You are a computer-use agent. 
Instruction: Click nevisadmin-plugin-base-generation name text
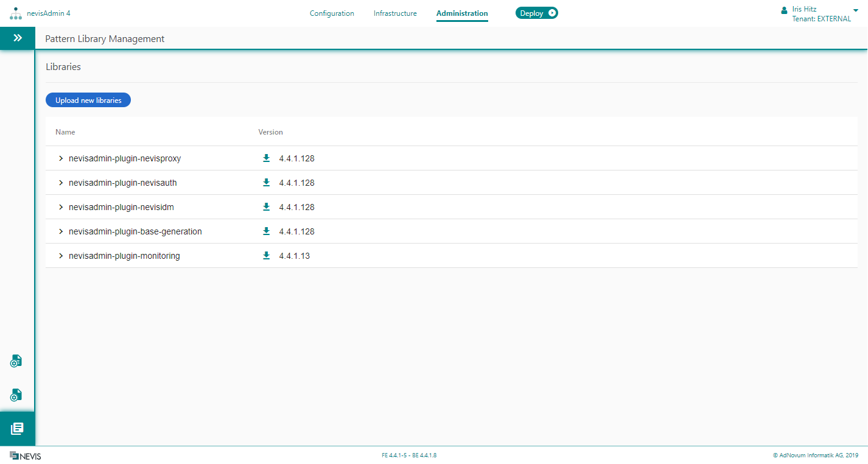135,231
